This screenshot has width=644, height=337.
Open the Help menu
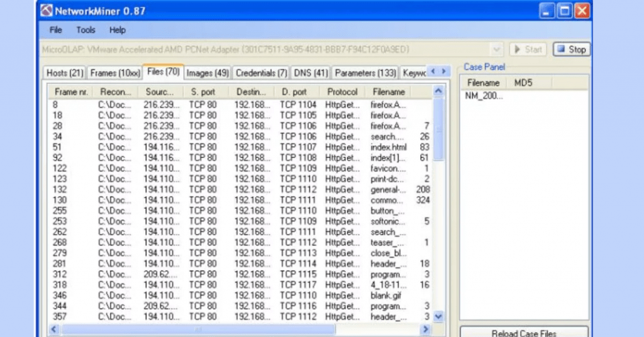coord(118,30)
